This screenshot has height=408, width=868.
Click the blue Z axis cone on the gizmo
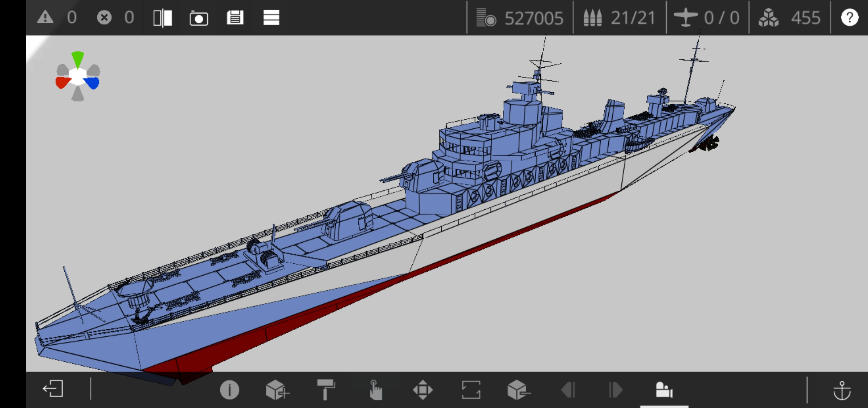click(x=92, y=83)
